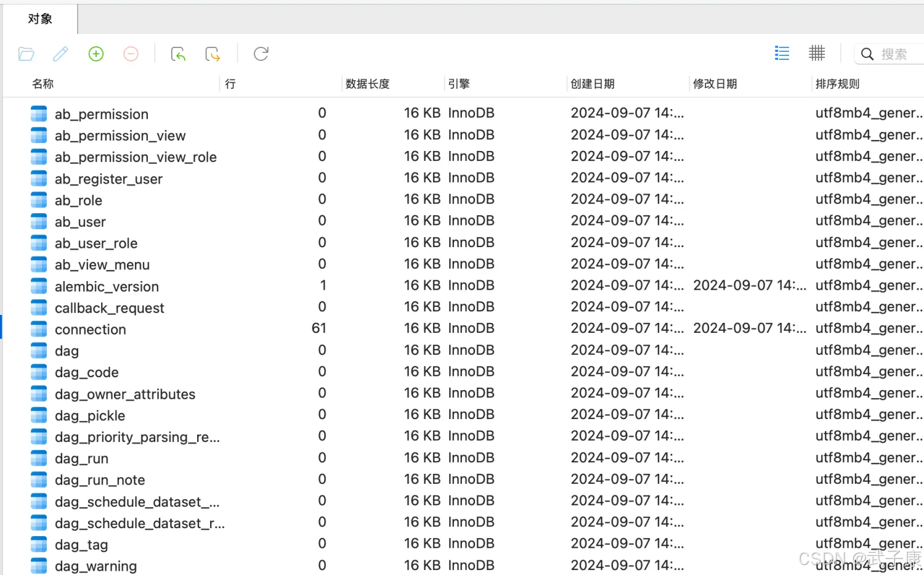The width and height of the screenshot is (924, 575).
Task: Select the connection table icon
Action: tap(39, 329)
